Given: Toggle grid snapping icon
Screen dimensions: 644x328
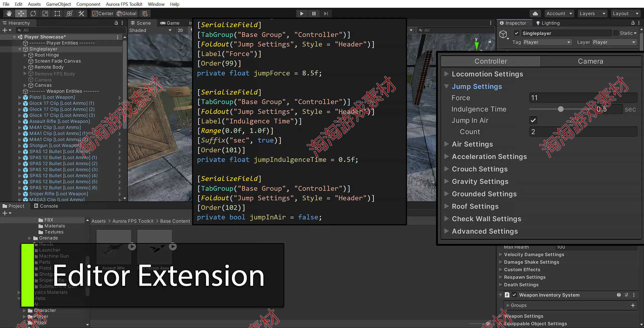Looking at the screenshot, I should [145, 14].
